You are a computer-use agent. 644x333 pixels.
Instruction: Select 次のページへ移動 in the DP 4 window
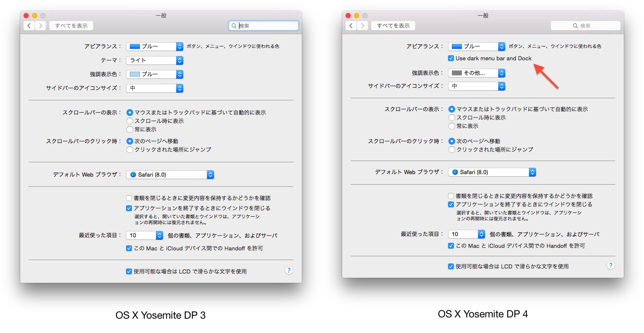point(452,141)
